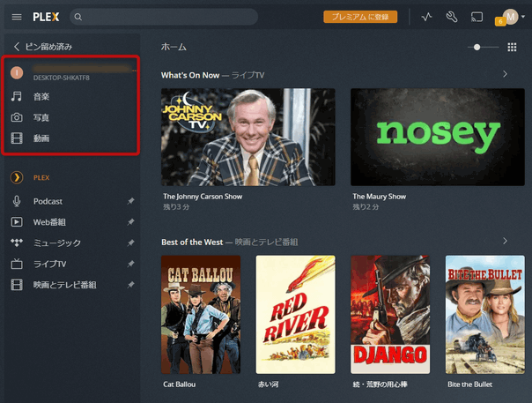Open the Red River poster
The height and width of the screenshot is (403, 532).
tap(296, 315)
